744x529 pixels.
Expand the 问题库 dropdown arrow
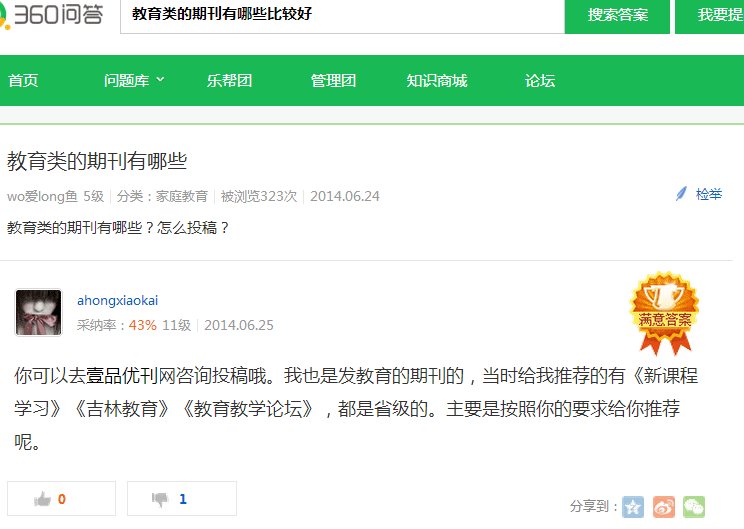coord(160,79)
